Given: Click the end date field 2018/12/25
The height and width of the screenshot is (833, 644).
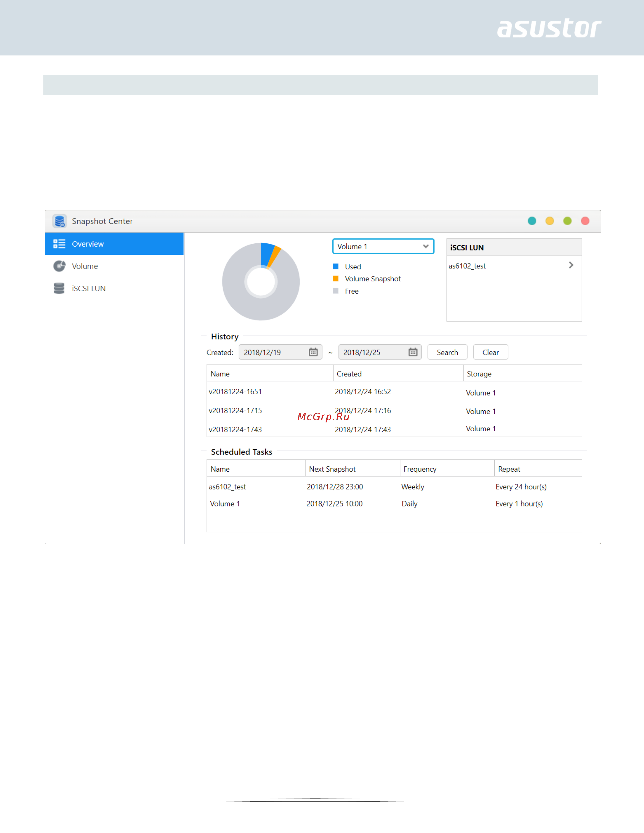Looking at the screenshot, I should pos(380,352).
